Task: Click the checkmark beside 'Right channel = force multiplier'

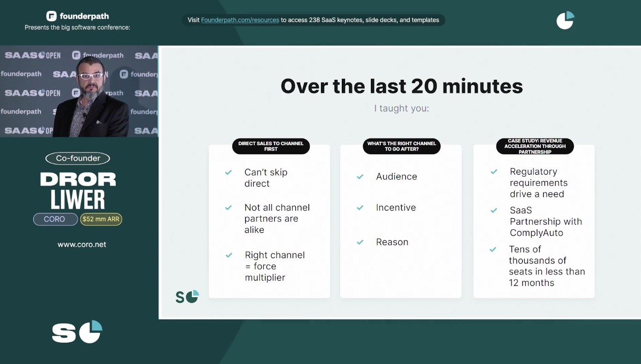Action: pyautogui.click(x=229, y=255)
